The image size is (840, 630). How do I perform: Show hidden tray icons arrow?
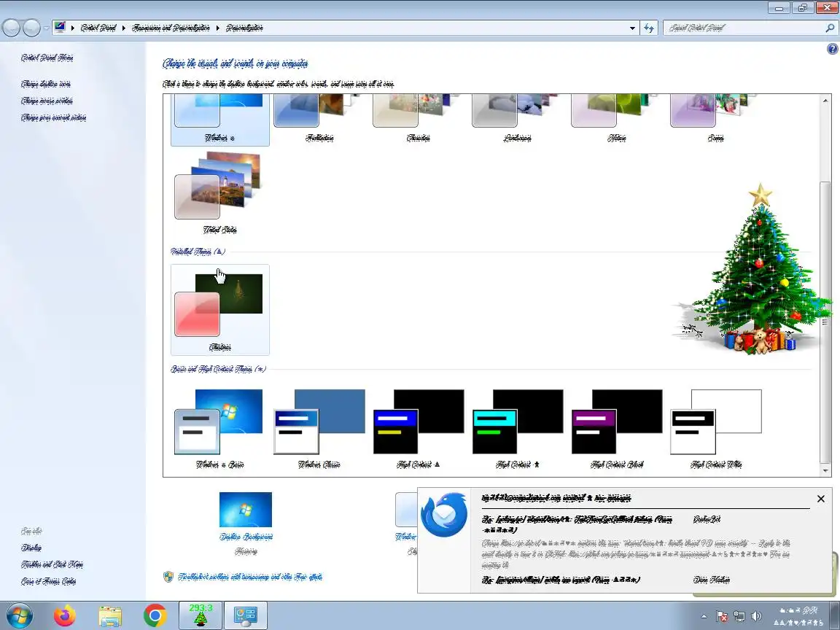(x=704, y=616)
